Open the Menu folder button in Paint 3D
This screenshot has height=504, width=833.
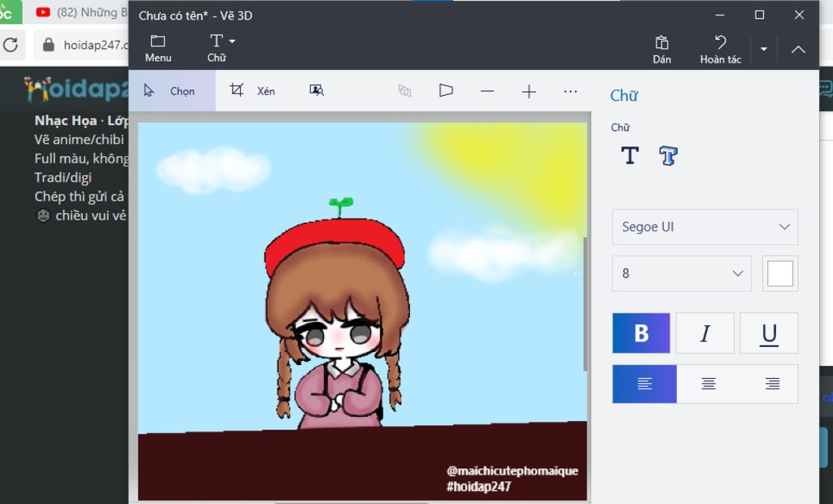point(158,49)
